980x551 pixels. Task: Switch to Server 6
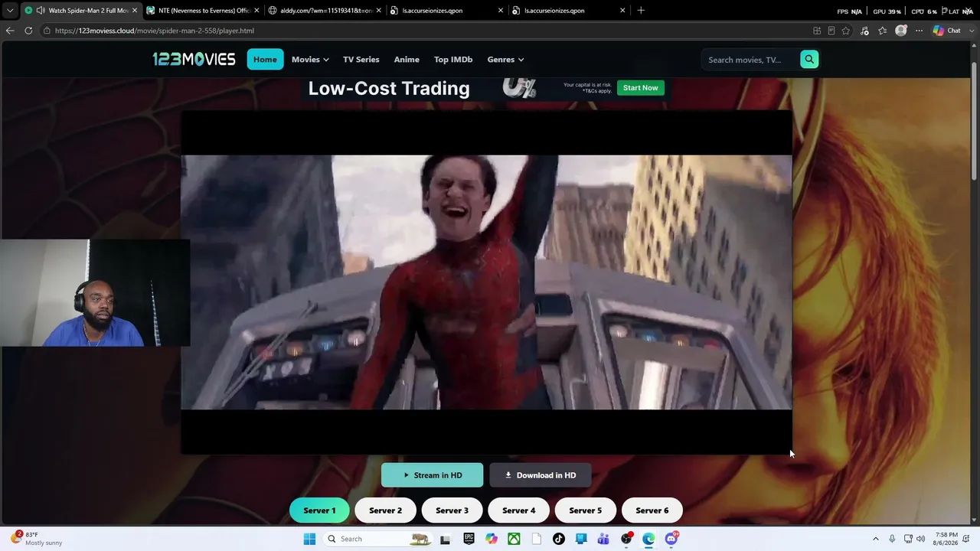652,510
